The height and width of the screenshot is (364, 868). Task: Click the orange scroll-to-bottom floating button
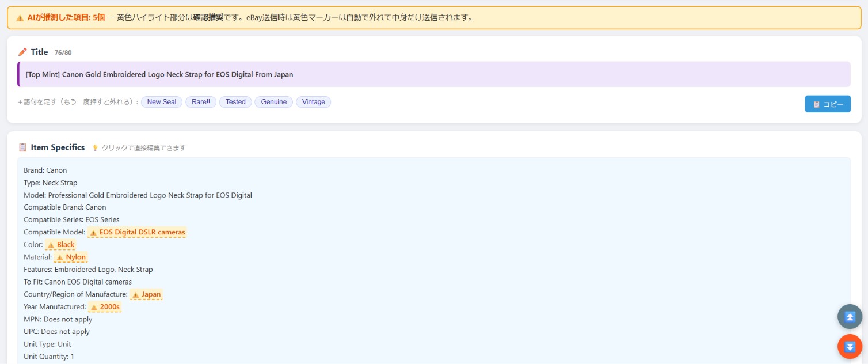(850, 347)
